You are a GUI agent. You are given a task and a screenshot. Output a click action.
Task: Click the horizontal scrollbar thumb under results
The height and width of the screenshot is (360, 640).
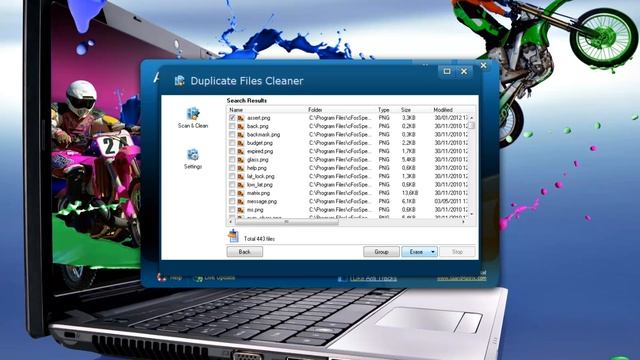click(287, 222)
